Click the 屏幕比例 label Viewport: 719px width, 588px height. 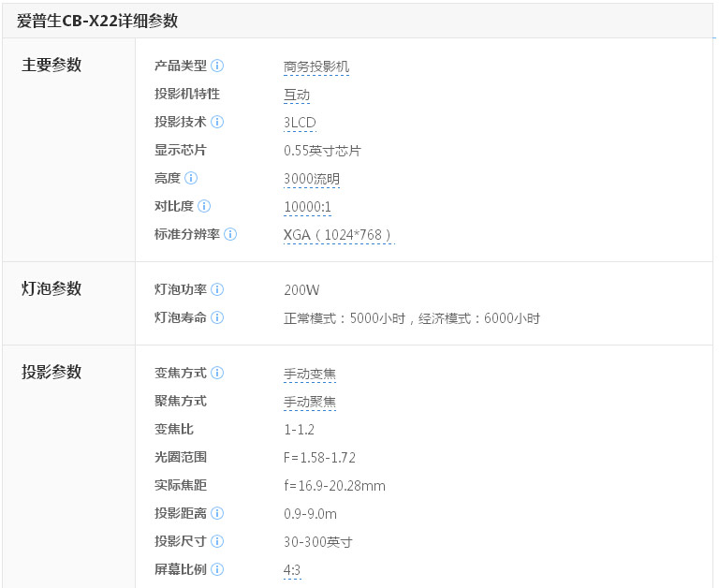(x=181, y=569)
